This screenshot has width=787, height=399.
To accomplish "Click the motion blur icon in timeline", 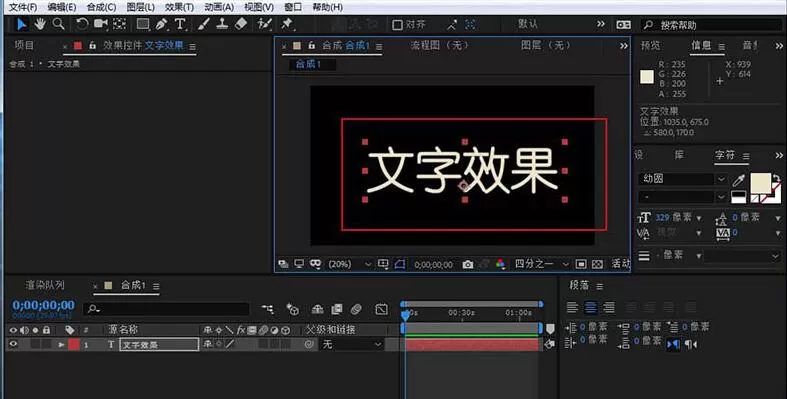I will click(x=356, y=309).
